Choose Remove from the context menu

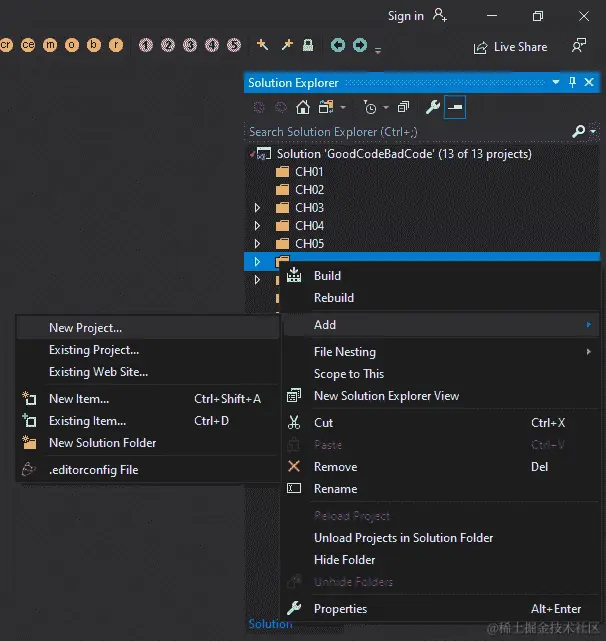tap(441, 467)
